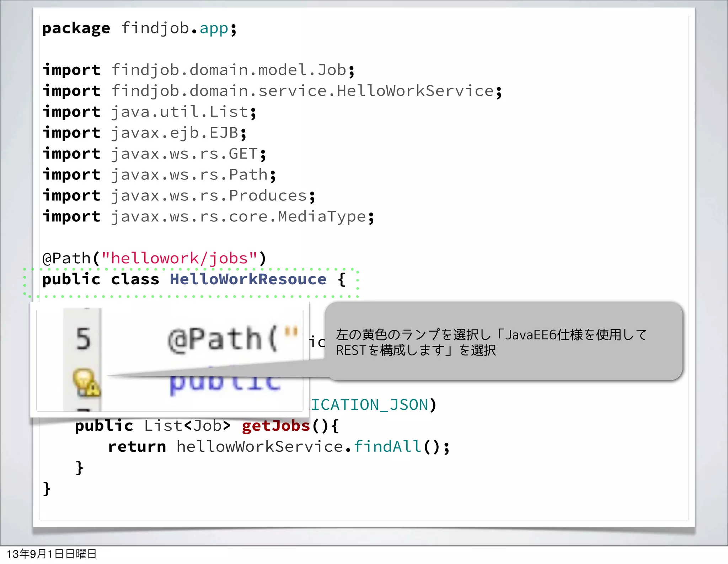The height and width of the screenshot is (564, 728).
Task: Click the "hellowork/jobs" string literal
Action: tap(180, 258)
